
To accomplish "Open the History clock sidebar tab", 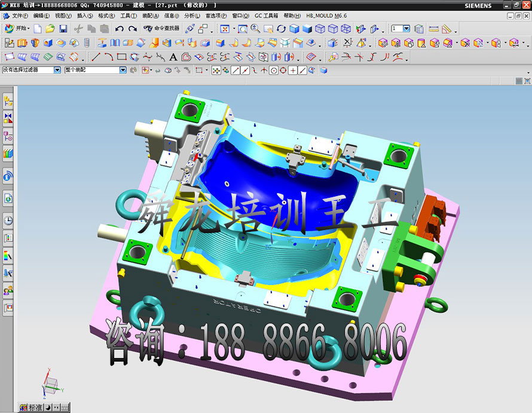I will [8, 221].
